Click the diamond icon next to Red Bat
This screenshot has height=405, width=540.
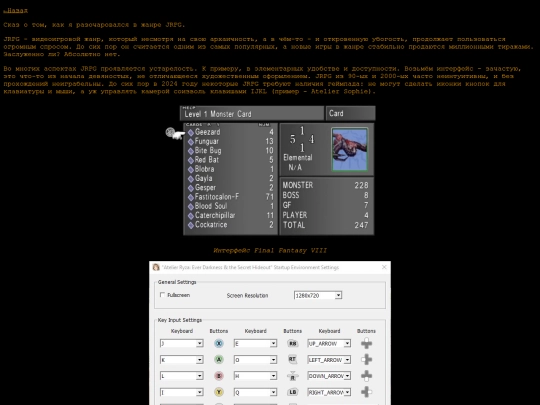coord(190,160)
